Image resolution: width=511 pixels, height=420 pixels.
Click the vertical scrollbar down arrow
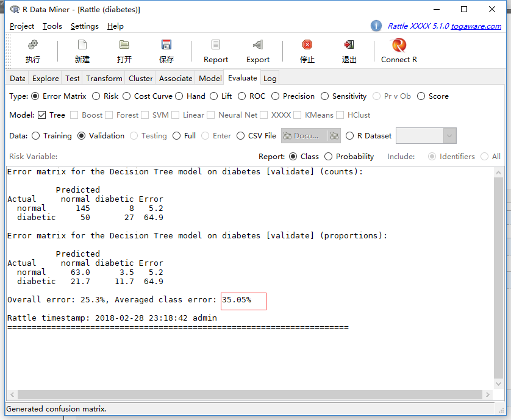click(x=498, y=383)
